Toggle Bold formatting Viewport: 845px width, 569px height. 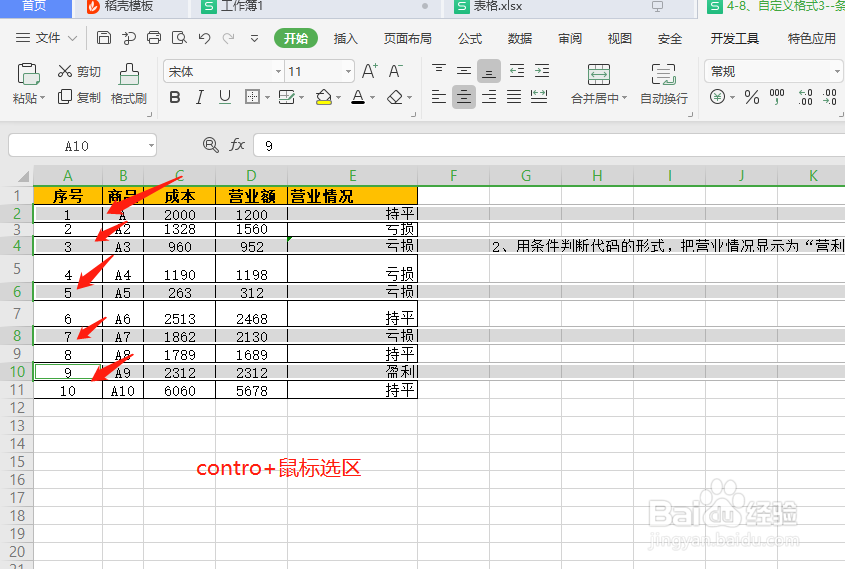click(x=175, y=98)
